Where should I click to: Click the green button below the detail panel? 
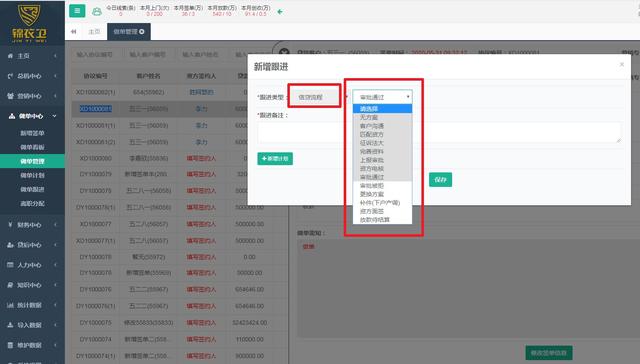[x=549, y=353]
